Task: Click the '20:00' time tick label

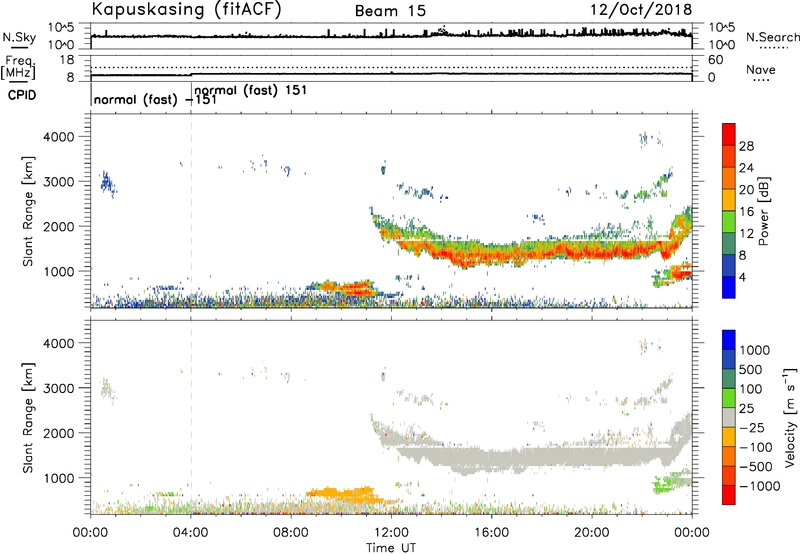Action: point(591,533)
